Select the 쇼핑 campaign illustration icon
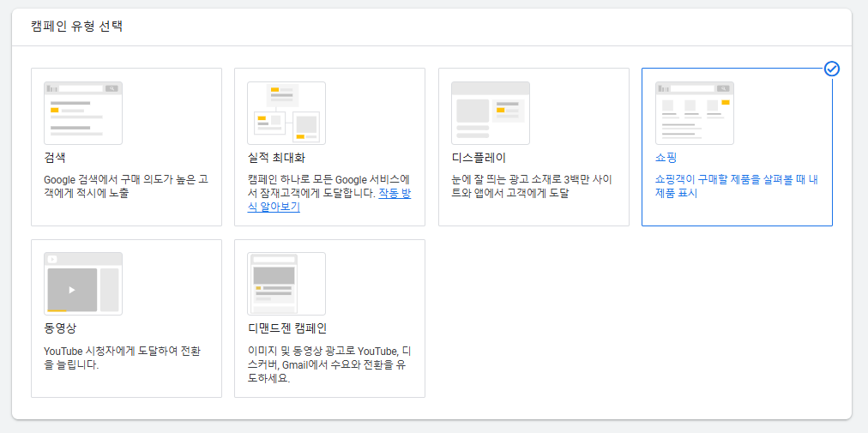The image size is (868, 433). [x=694, y=113]
